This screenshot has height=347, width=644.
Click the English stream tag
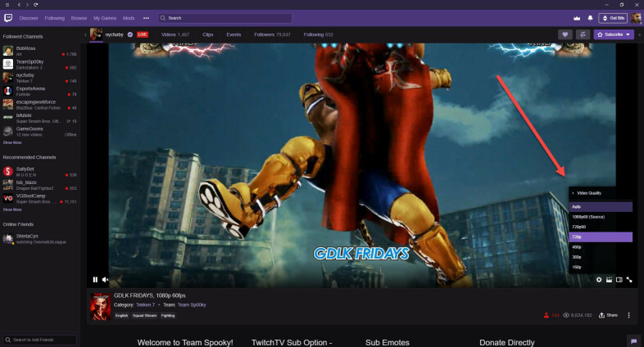pyautogui.click(x=121, y=315)
